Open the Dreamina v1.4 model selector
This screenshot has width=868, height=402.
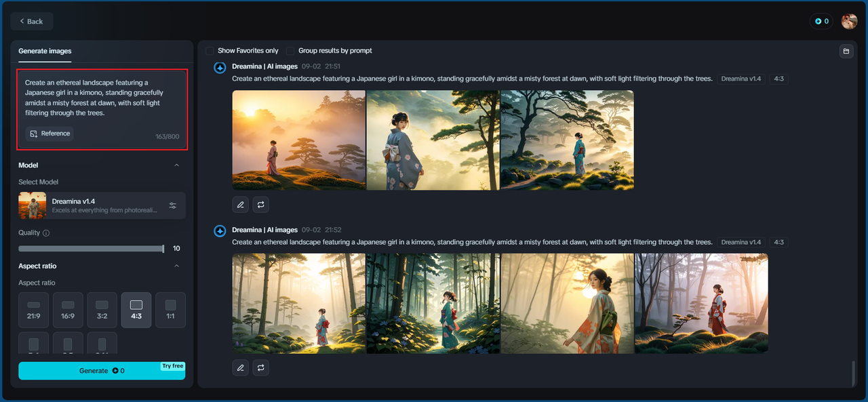(x=102, y=205)
